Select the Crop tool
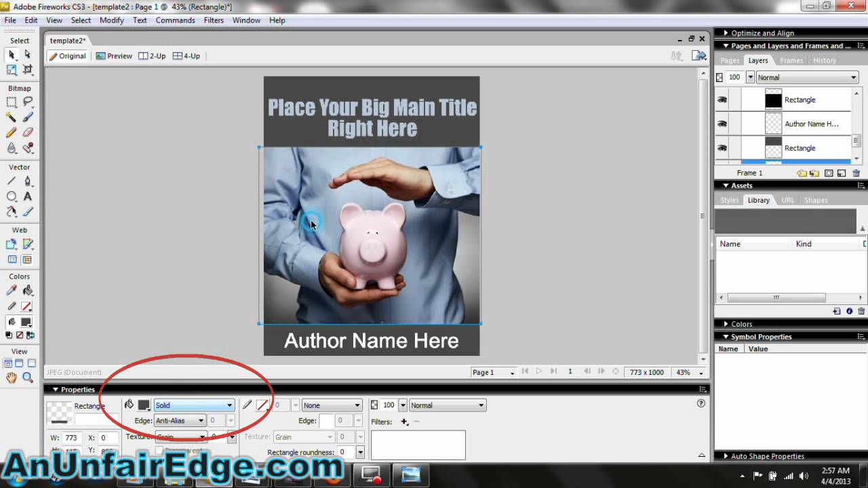The width and height of the screenshot is (868, 488). (28, 69)
